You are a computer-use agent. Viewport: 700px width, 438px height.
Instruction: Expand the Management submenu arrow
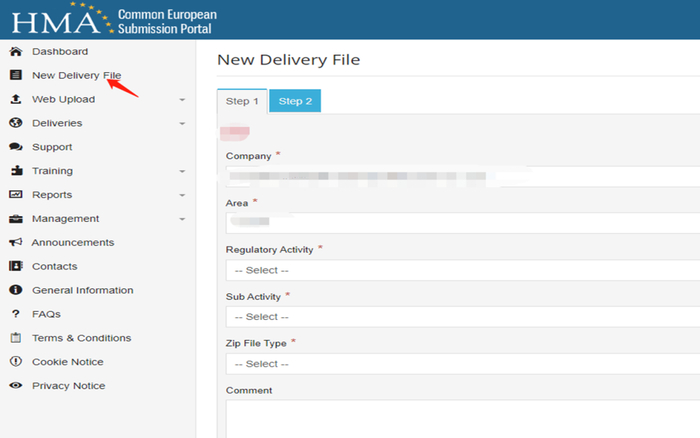coord(182,219)
